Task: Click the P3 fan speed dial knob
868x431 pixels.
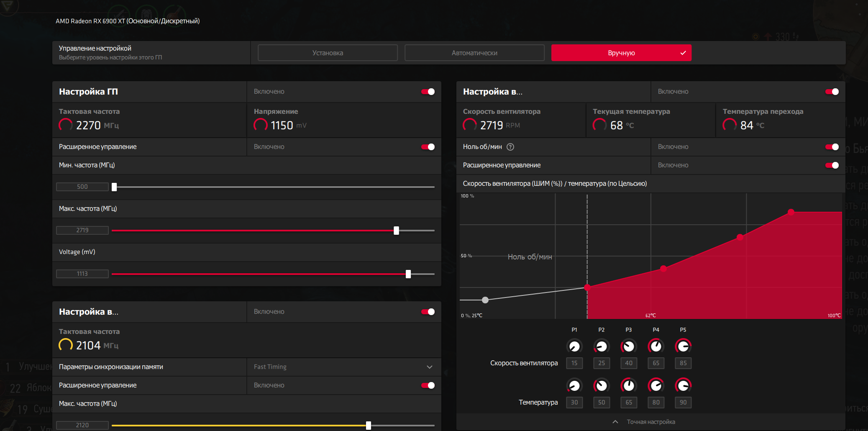Action: pyautogui.click(x=629, y=346)
